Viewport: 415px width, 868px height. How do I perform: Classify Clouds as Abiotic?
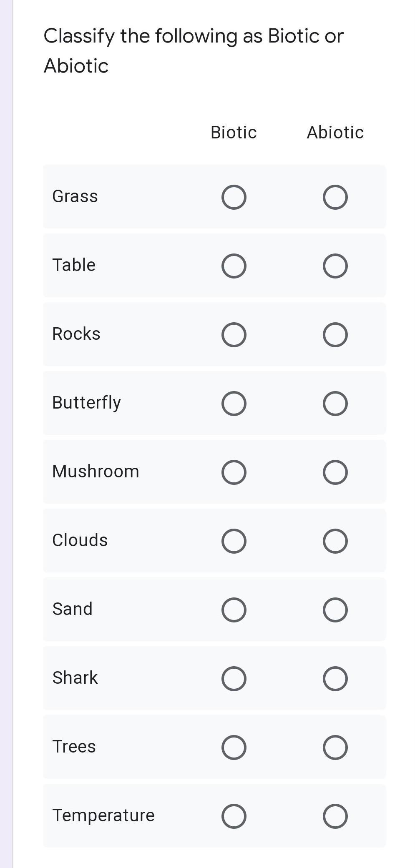[335, 541]
